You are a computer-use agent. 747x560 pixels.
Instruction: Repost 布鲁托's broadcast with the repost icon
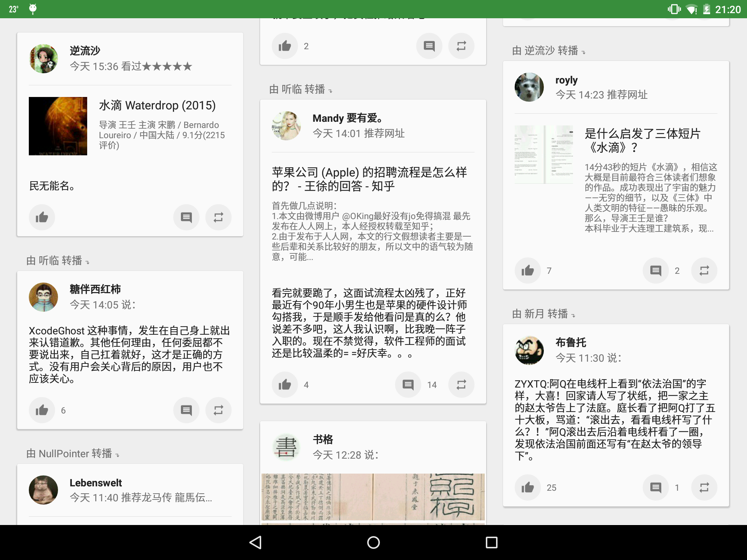pos(704,487)
